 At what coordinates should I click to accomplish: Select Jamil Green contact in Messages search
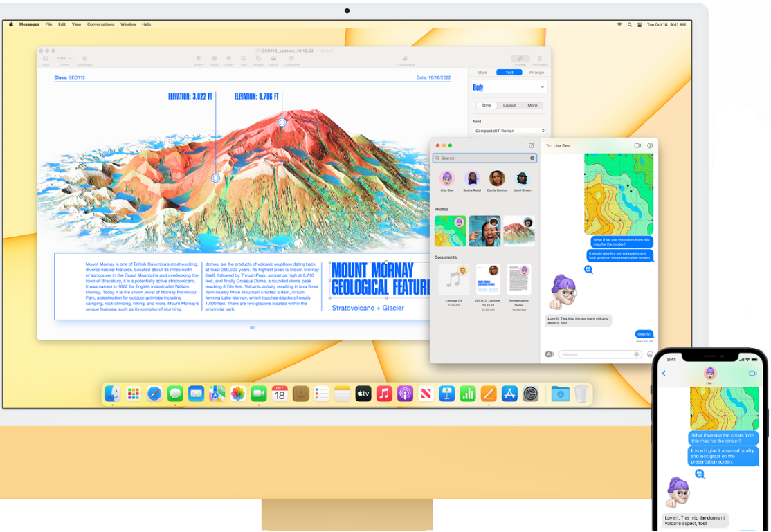pyautogui.click(x=523, y=181)
